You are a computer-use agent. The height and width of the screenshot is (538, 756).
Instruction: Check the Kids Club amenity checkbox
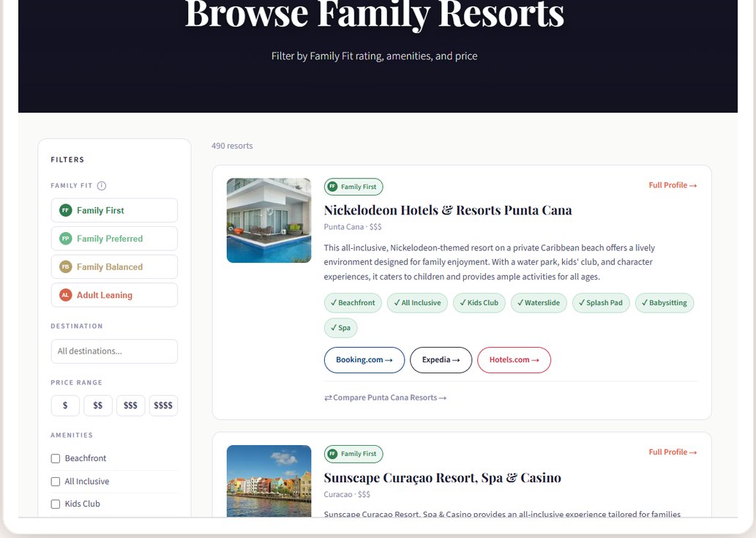point(56,504)
